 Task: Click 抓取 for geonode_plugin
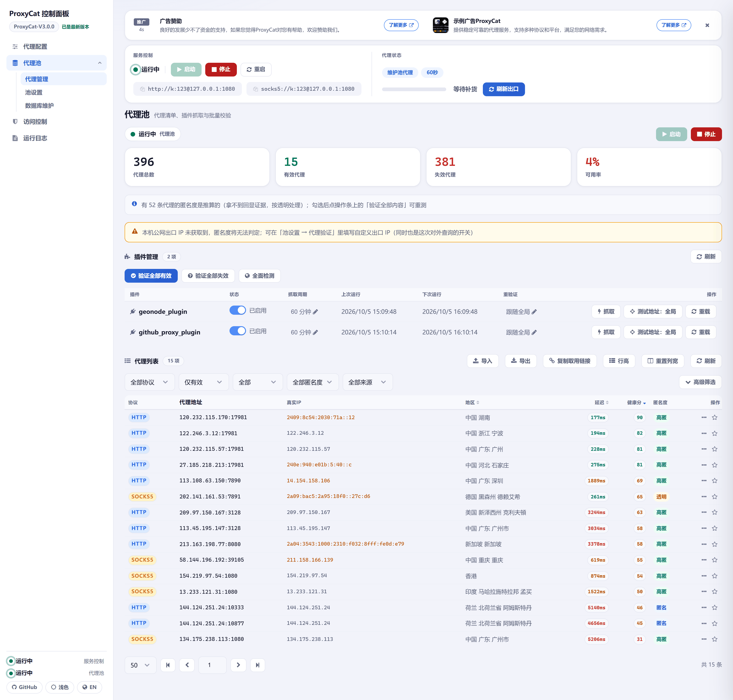606,312
